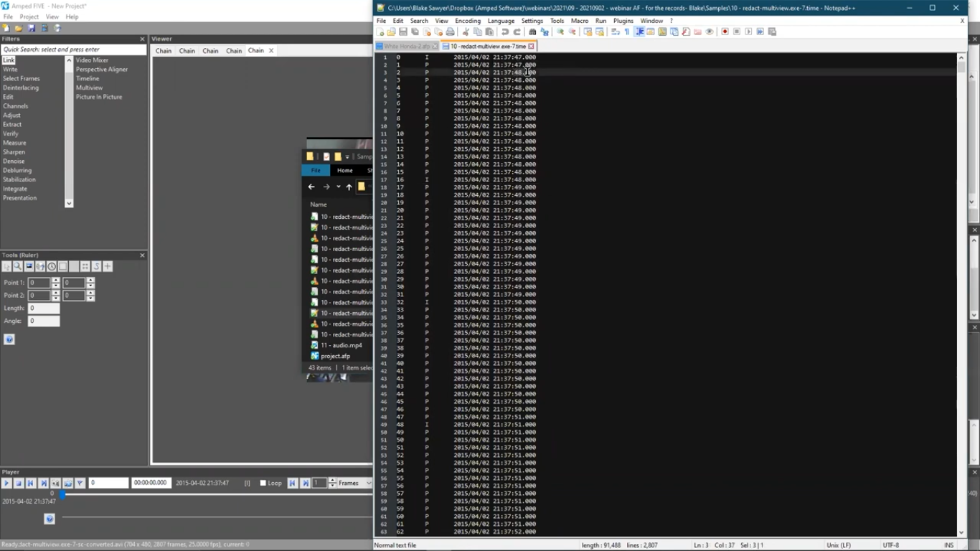Collapse the Filters list with the down chevron
Screen dimensions: 980x551
[x=69, y=203]
